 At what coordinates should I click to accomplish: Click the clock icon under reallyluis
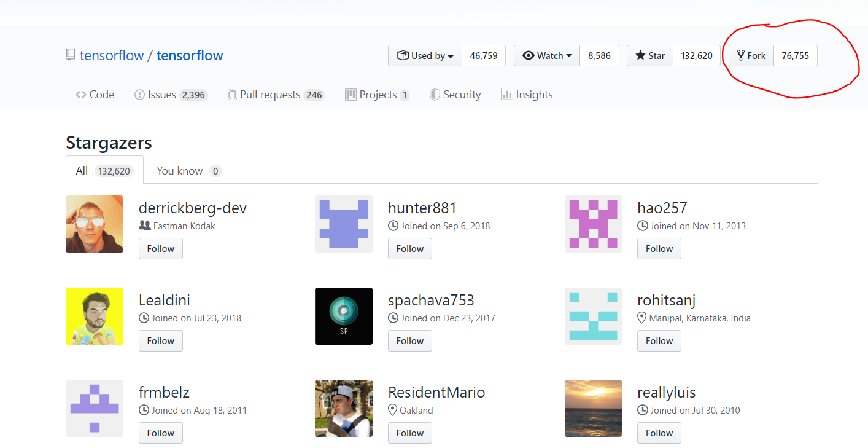point(643,410)
